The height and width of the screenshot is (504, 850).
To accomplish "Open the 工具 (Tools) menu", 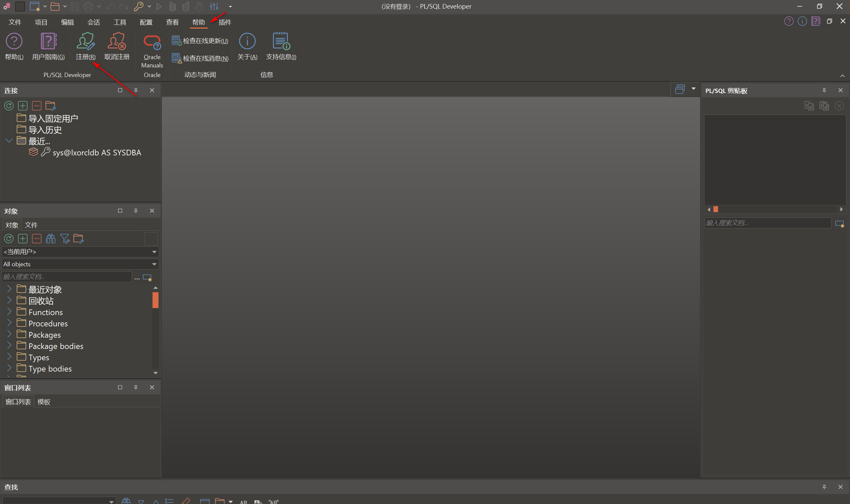I will 120,23.
